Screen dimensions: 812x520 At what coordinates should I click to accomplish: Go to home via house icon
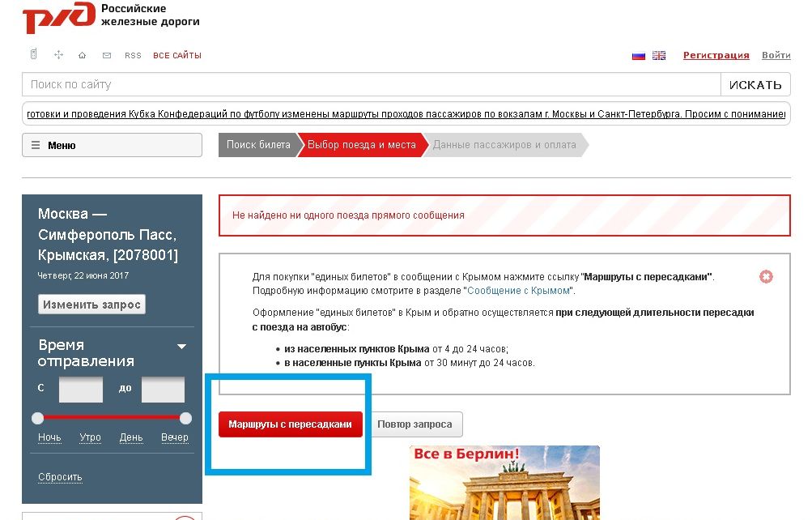click(x=82, y=55)
